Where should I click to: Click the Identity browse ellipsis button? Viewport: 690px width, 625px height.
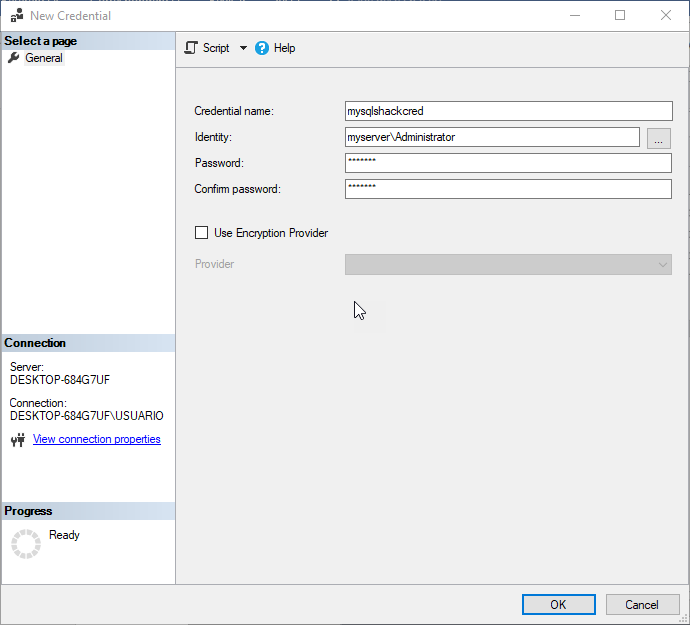(x=658, y=138)
